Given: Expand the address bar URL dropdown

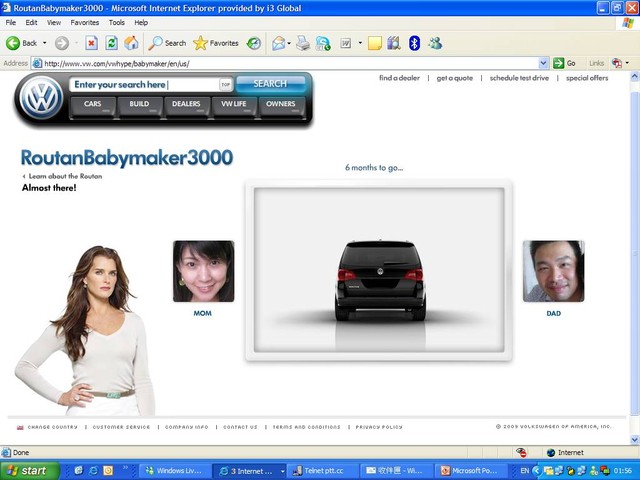Looking at the screenshot, I should (543, 63).
